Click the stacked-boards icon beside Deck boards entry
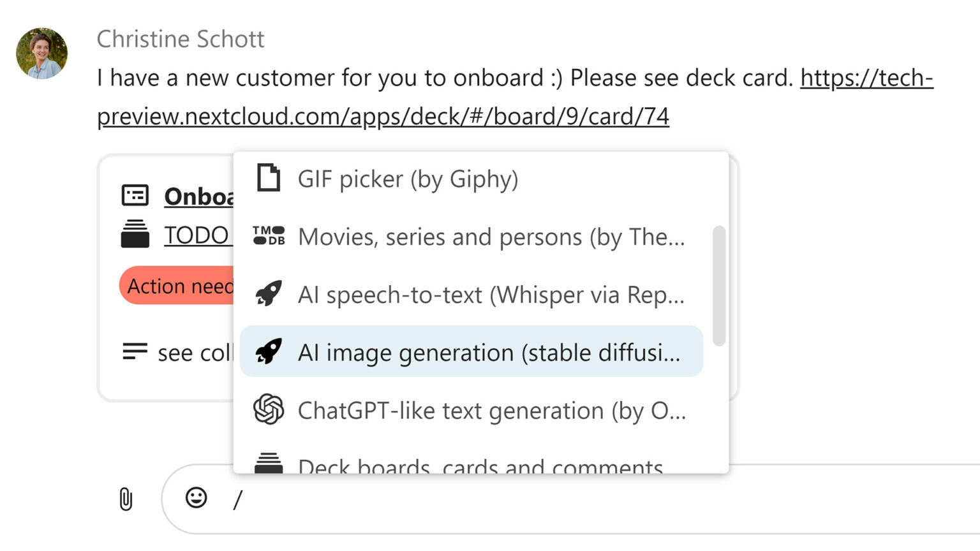Image resolution: width=980 pixels, height=551 pixels. (269, 464)
